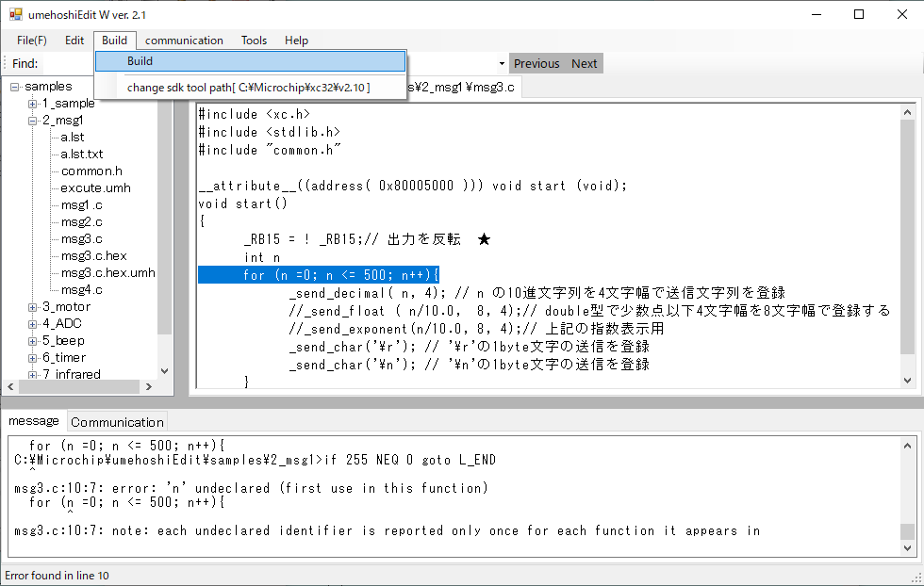Select common.h in the file tree
This screenshot has width=924, height=586.
point(91,171)
